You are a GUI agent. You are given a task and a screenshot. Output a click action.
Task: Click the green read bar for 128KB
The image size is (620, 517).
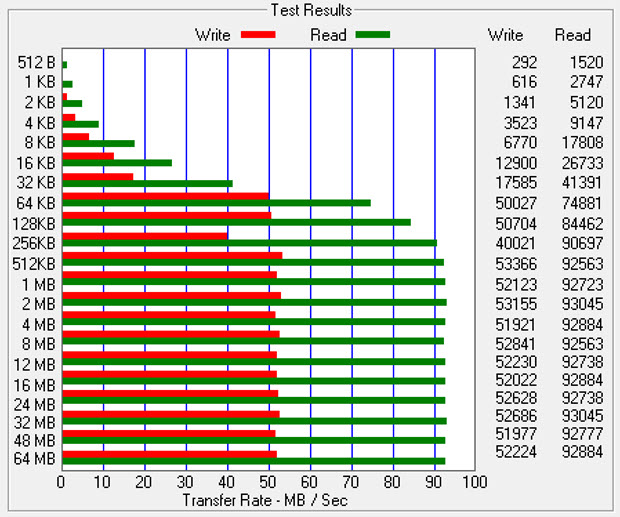coord(236,223)
